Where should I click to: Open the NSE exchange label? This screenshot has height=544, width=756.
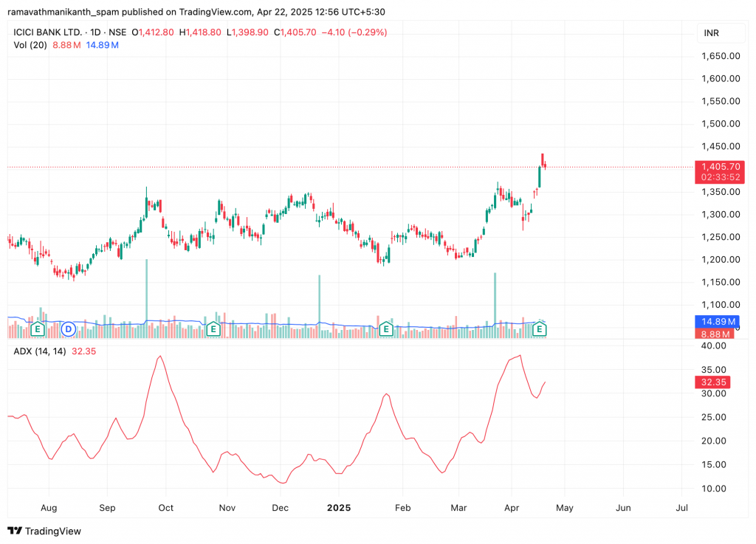pos(116,32)
